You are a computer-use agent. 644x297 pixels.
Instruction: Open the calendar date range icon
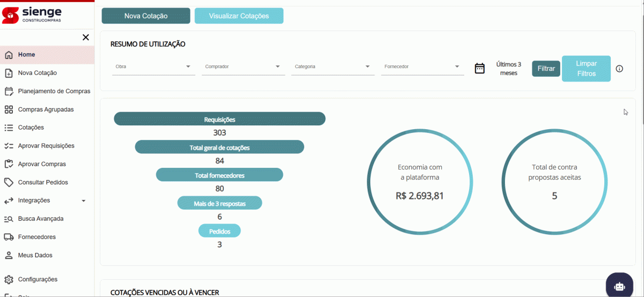pyautogui.click(x=480, y=68)
